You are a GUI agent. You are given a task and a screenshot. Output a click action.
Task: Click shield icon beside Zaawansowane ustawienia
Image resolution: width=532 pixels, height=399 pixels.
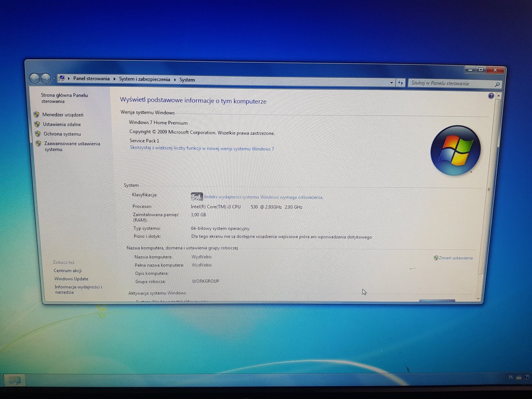click(x=38, y=143)
